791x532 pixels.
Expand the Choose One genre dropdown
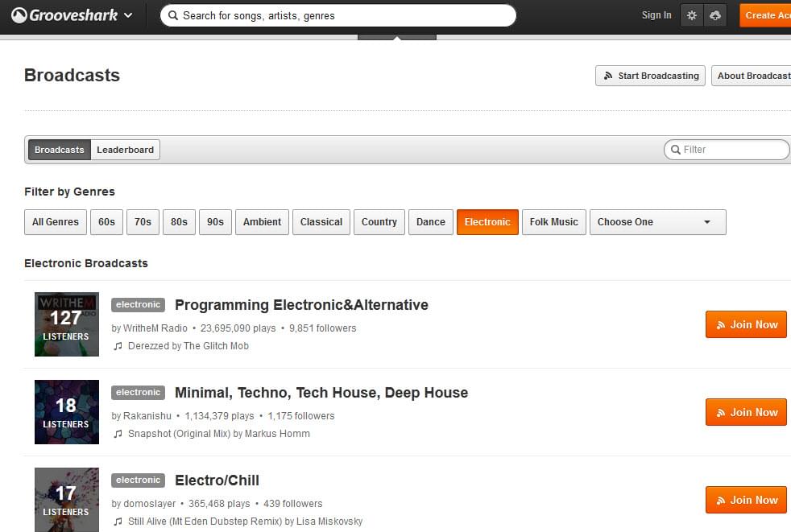(657, 222)
